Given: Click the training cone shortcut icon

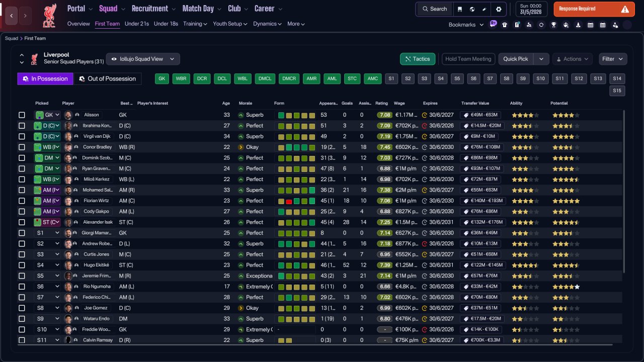Looking at the screenshot, I should 578,25.
